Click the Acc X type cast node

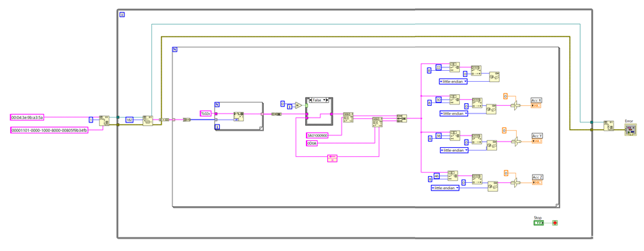491,109
